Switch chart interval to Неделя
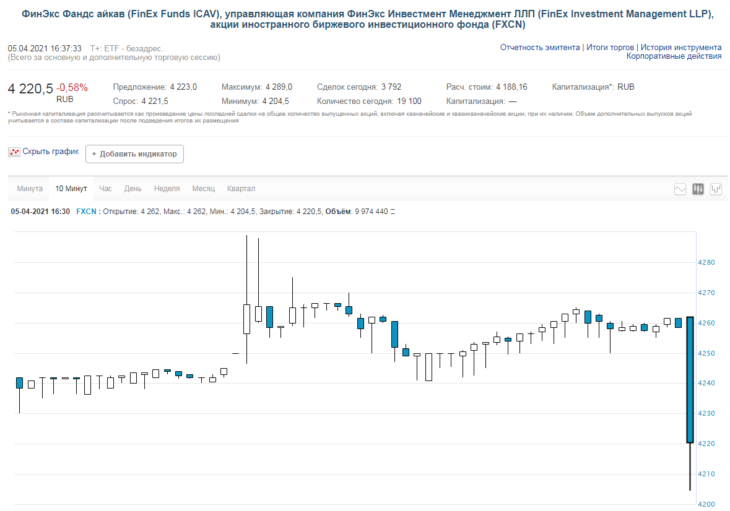The image size is (730, 511). pos(167,188)
